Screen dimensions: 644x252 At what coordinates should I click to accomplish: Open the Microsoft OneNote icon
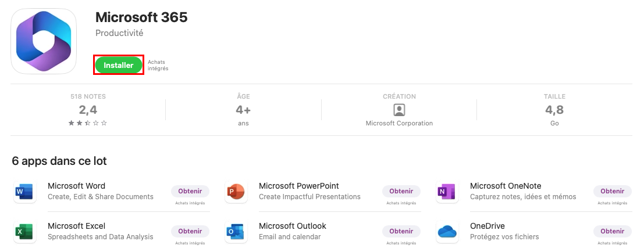447,192
